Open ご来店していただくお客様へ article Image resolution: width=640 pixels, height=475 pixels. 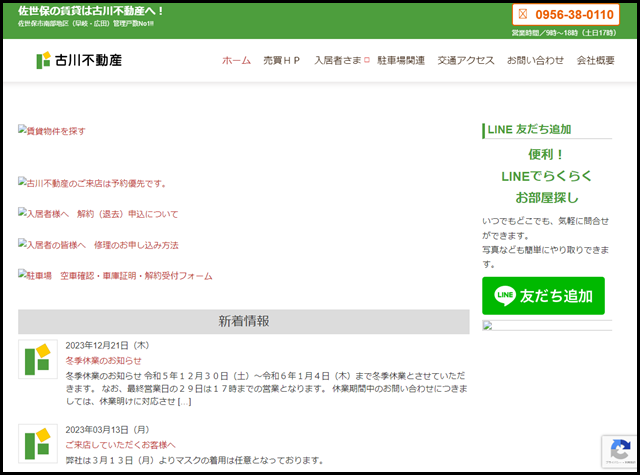point(120,445)
